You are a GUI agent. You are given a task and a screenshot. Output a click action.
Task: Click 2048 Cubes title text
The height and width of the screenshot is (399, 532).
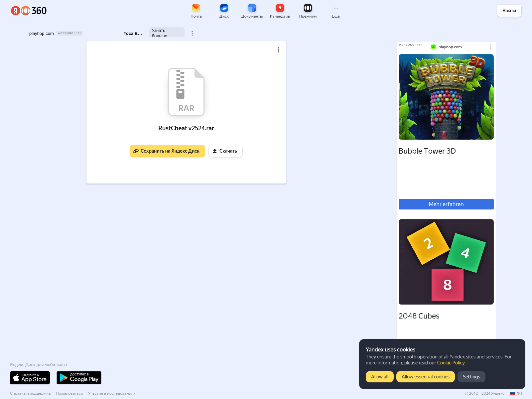point(419,316)
